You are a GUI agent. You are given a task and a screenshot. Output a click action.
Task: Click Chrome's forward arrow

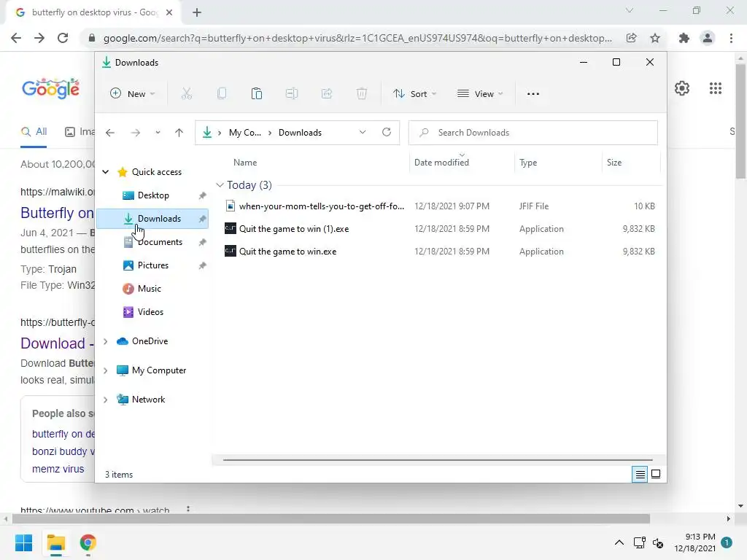(39, 38)
